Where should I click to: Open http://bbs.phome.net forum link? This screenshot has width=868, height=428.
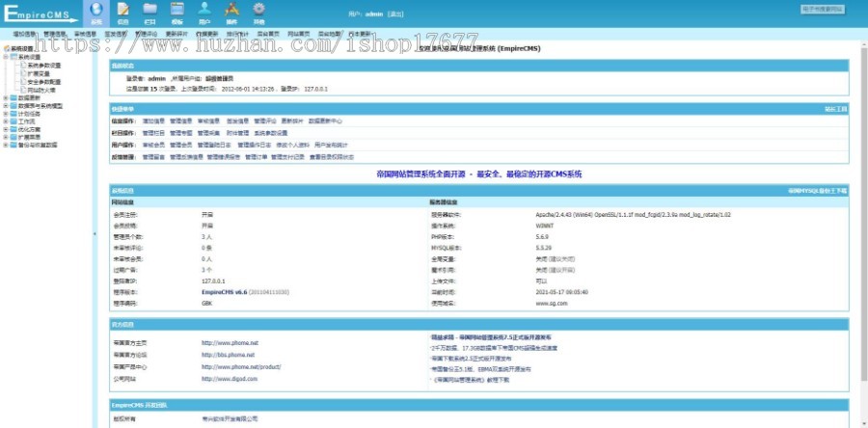click(x=228, y=355)
